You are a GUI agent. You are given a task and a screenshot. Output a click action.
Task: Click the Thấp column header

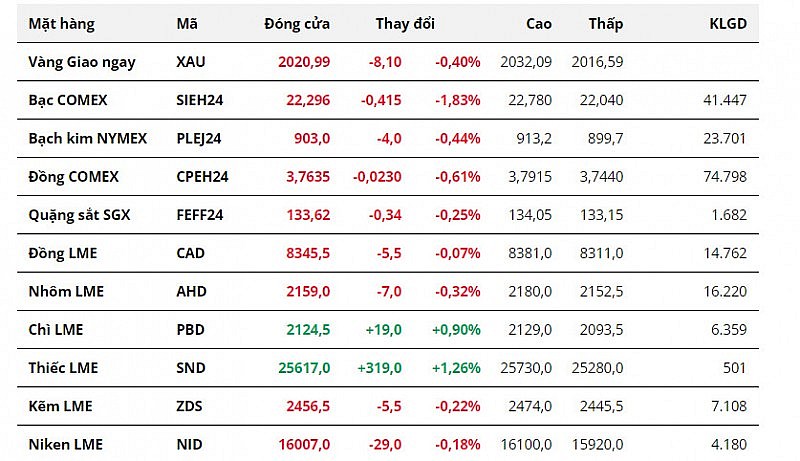click(x=606, y=23)
